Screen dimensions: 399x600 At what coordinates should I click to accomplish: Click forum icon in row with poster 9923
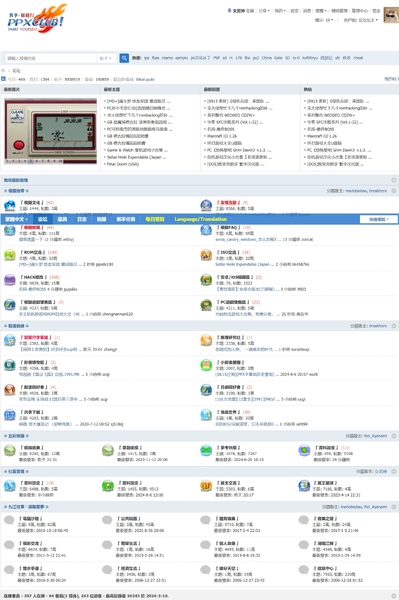click(x=206, y=280)
